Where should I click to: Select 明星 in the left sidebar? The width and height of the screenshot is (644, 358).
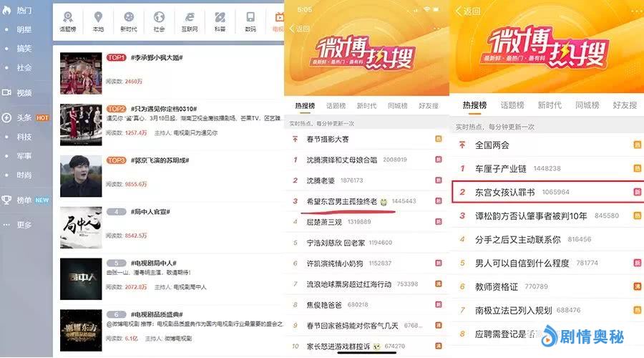pos(24,29)
